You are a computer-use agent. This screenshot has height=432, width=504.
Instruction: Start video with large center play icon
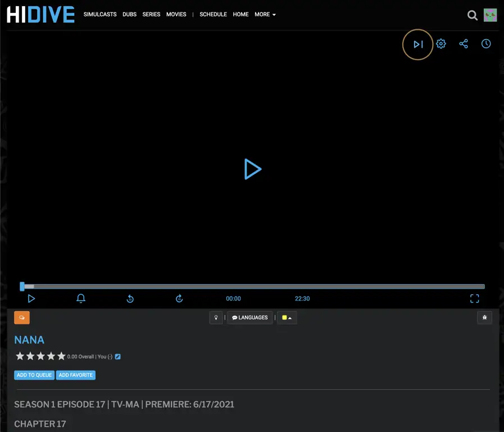click(253, 169)
